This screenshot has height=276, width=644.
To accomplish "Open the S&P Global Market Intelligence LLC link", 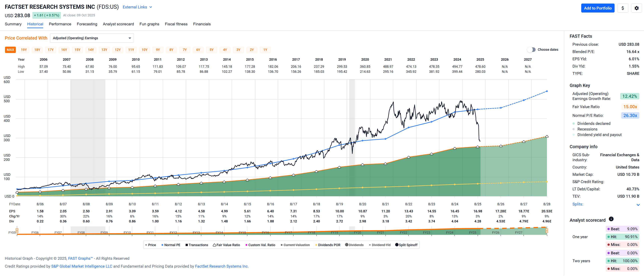I will click(x=81, y=266).
